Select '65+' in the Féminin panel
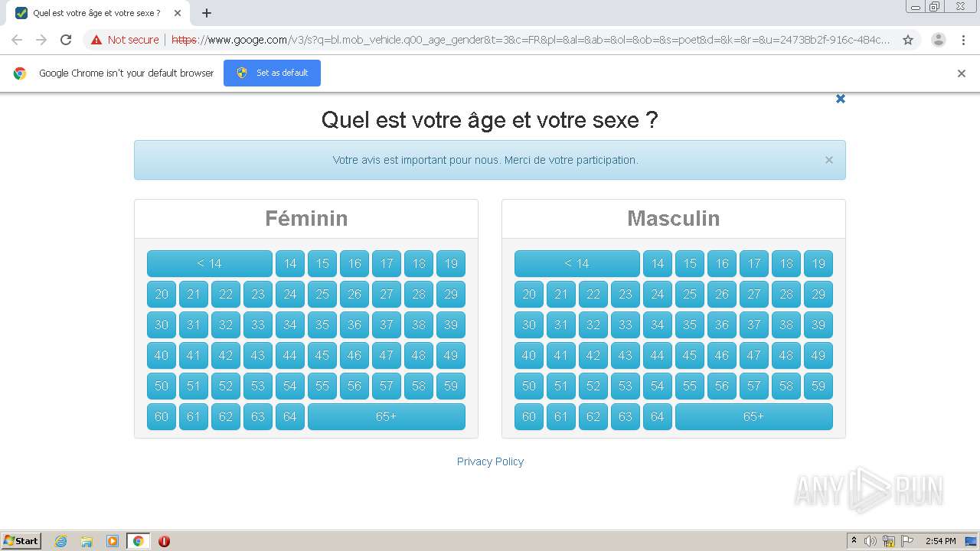The width and height of the screenshot is (980, 551). [x=386, y=416]
